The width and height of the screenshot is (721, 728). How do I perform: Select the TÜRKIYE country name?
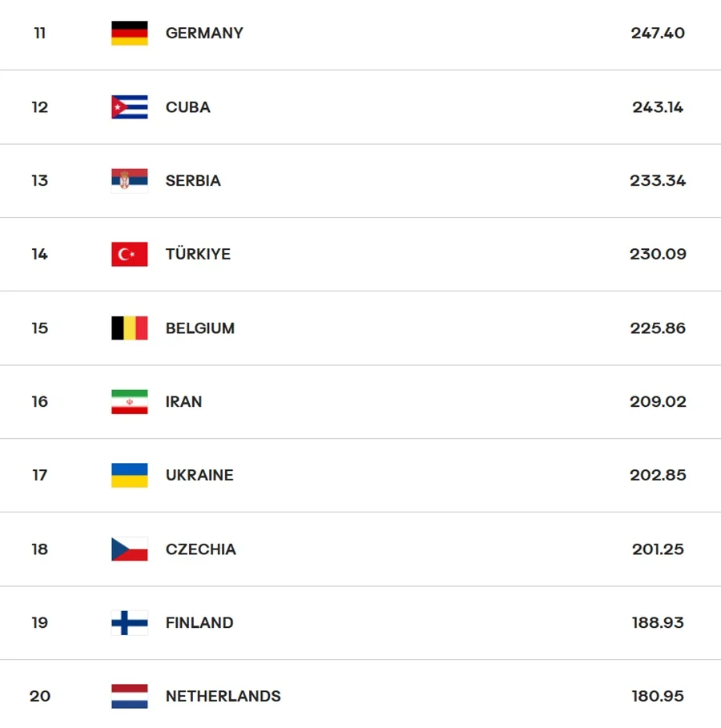click(198, 255)
